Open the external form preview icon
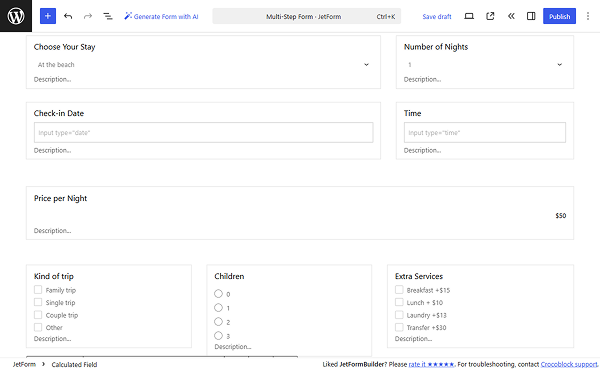The image size is (600, 370). [490, 16]
